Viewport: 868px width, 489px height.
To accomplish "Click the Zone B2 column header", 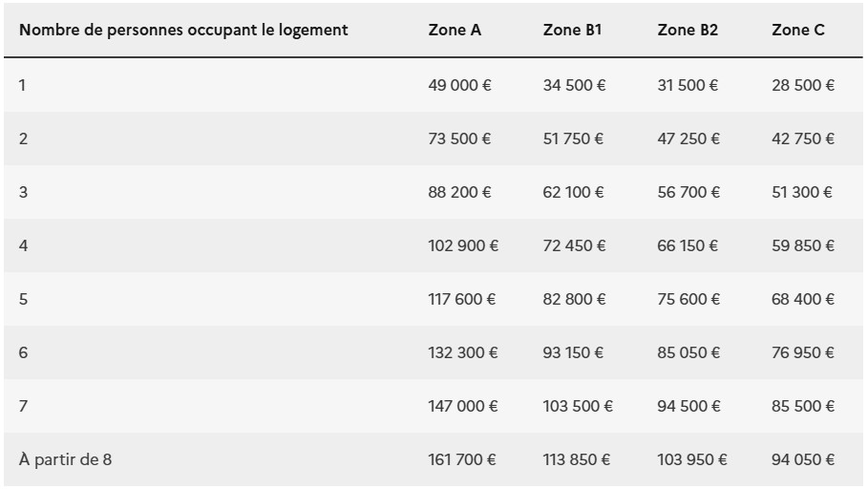I will (x=688, y=30).
